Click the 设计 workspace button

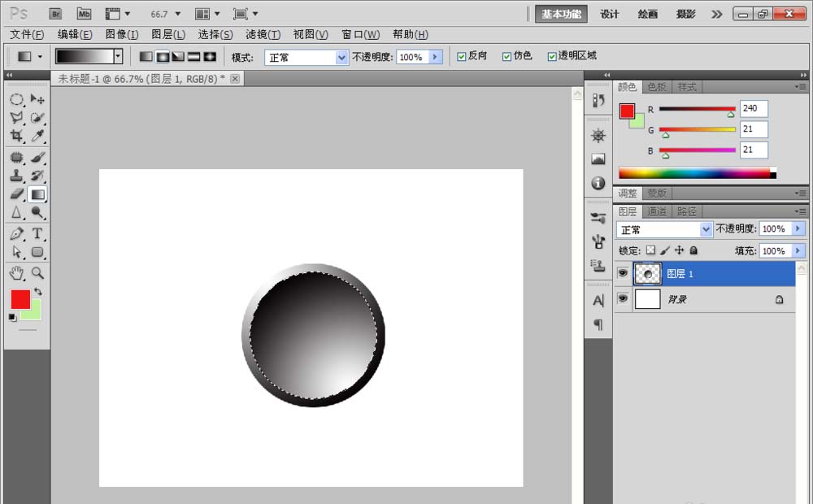pos(610,14)
